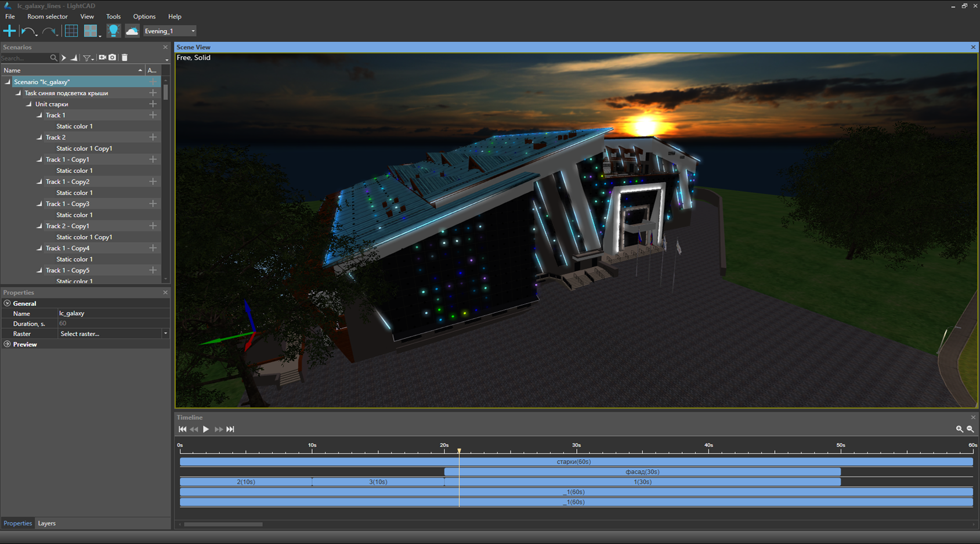The height and width of the screenshot is (544, 980).
Task: Toggle the cloud and sun environment button
Action: click(132, 31)
